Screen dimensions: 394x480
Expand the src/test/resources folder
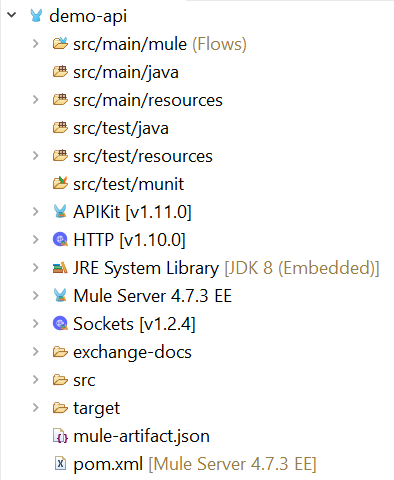pyautogui.click(x=36, y=156)
